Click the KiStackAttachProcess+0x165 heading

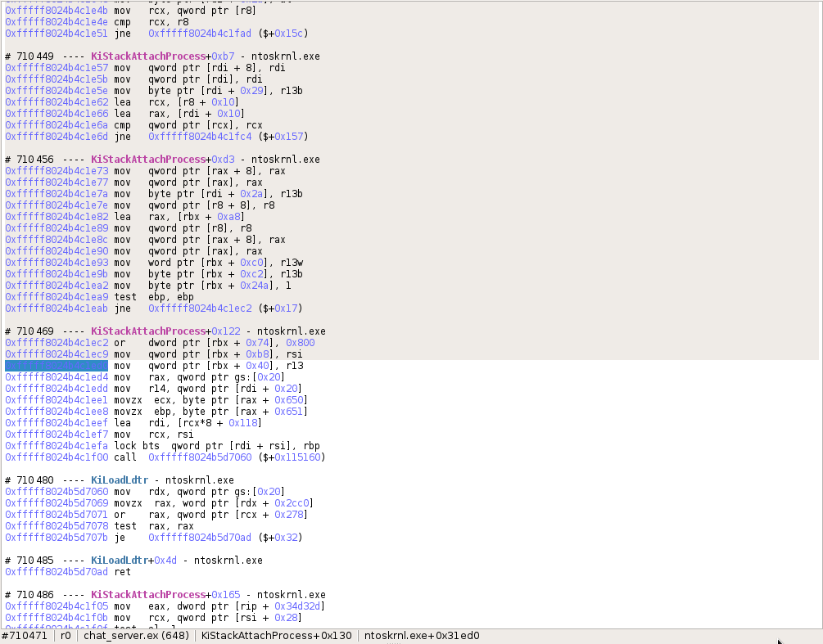(146, 595)
